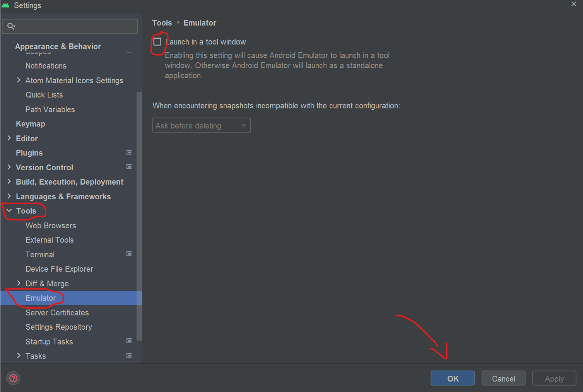This screenshot has height=392, width=583.
Task: Expand the Tasks node
Action: click(19, 356)
